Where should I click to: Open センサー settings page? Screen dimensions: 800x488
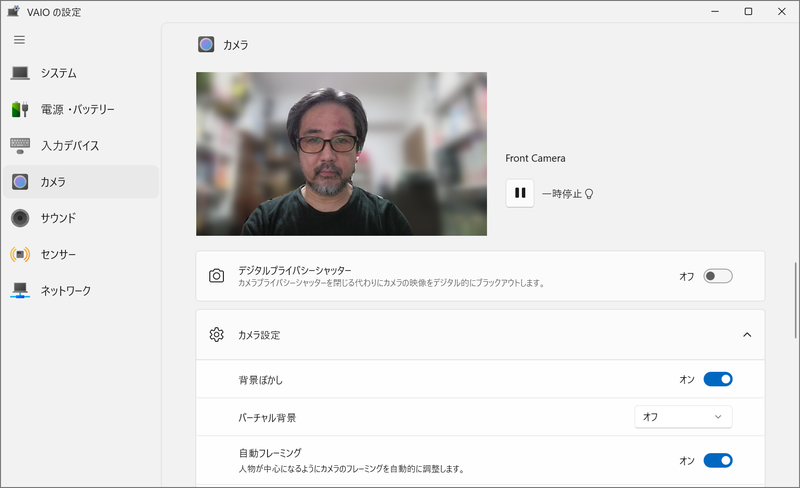click(81, 254)
